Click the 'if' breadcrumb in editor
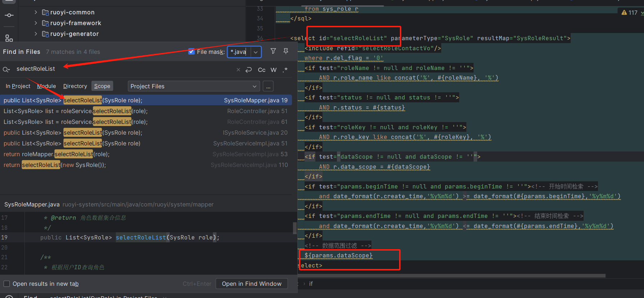The image size is (644, 298). (x=311, y=284)
